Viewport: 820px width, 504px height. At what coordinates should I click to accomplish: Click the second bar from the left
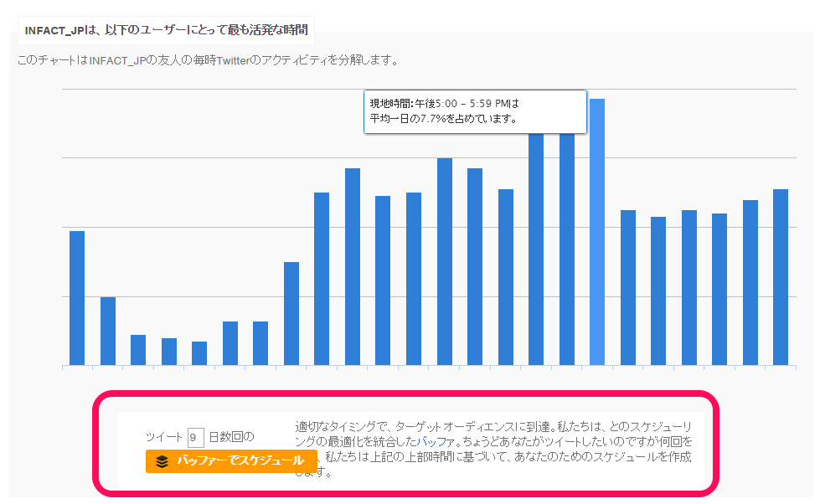click(108, 331)
